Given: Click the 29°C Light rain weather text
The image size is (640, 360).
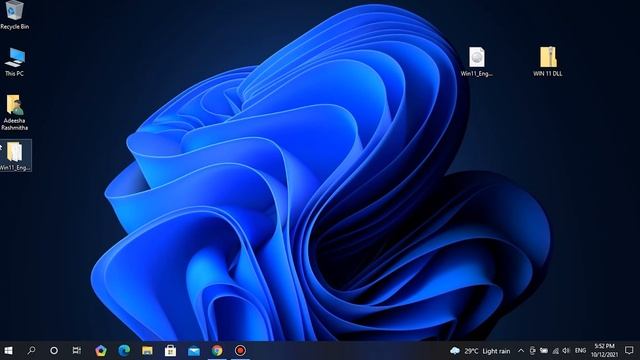Looking at the screenshot, I should coord(487,351).
